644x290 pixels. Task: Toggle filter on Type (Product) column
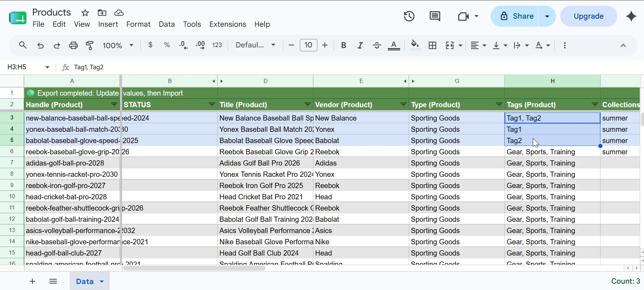click(x=499, y=105)
